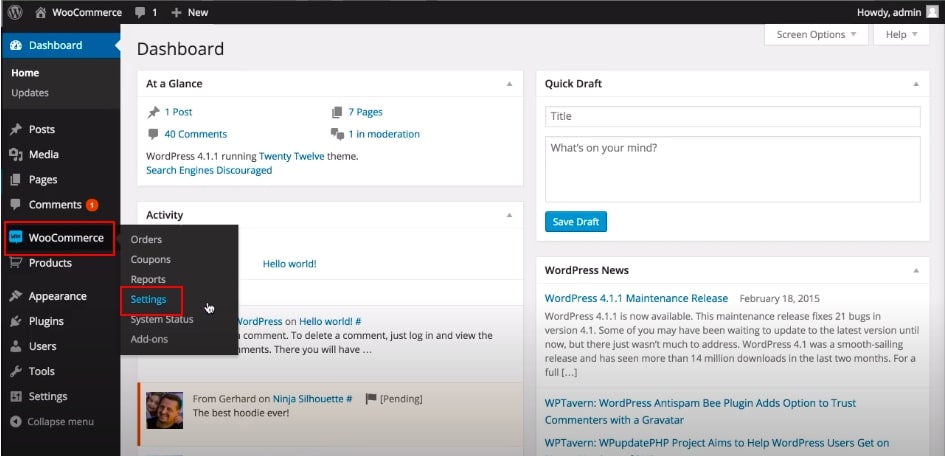Expand the Screen Options dropdown
Viewport: 945px width, 456px height.
pyautogui.click(x=816, y=34)
